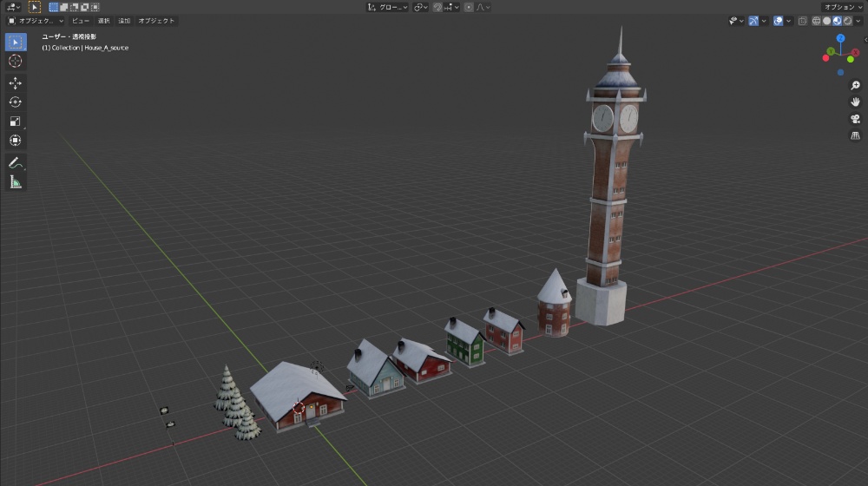Open the object mode dropdown オブジェク..

[36, 21]
